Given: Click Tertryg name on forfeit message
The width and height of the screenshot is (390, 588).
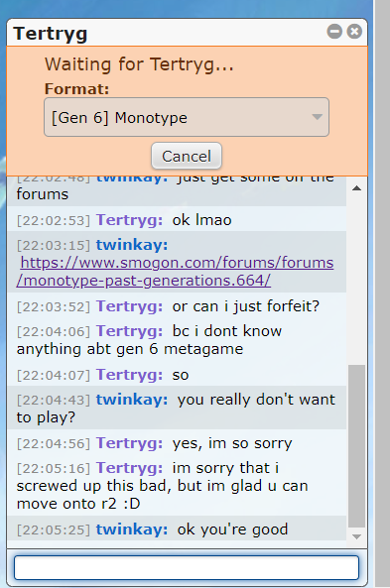Looking at the screenshot, I should pos(129,306).
